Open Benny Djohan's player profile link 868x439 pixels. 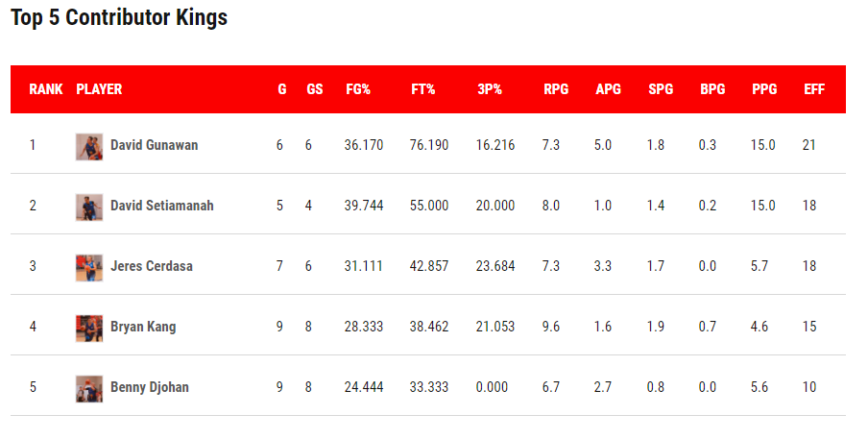(149, 388)
